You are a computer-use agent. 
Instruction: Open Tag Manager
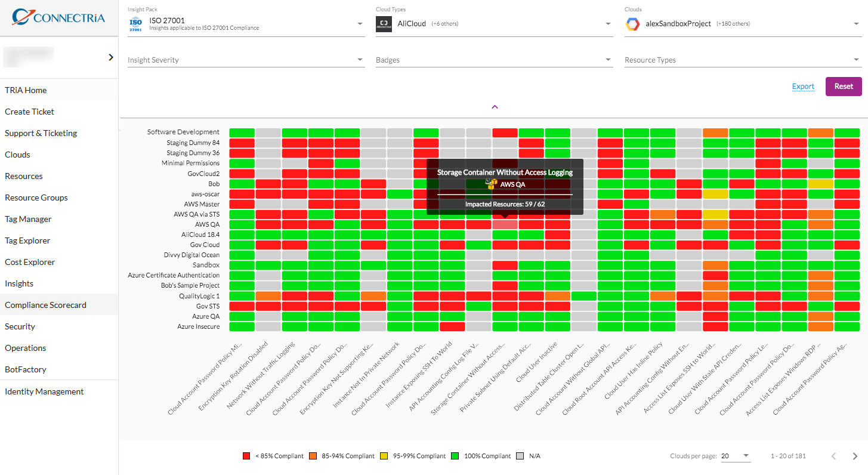click(59, 219)
